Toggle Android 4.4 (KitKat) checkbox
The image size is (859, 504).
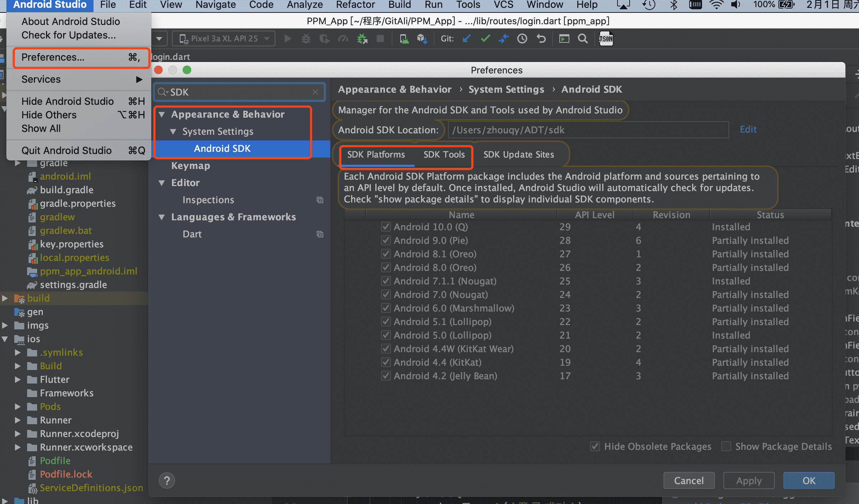pos(386,362)
